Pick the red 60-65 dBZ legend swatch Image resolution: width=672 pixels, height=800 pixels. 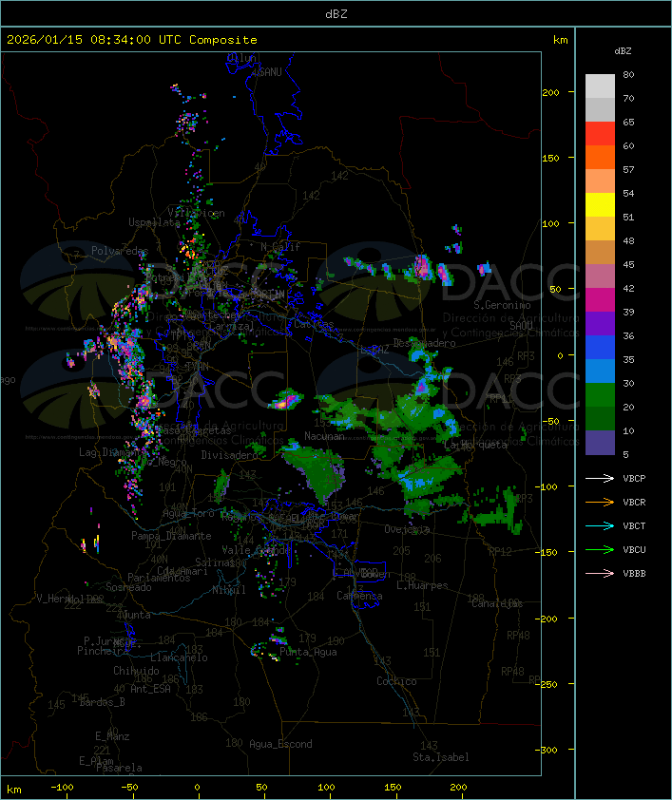[x=600, y=134]
